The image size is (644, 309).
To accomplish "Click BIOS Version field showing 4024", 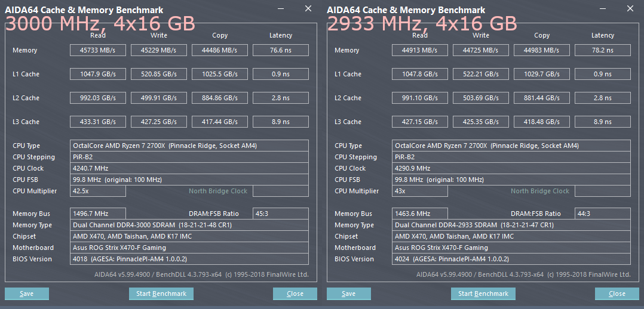I will point(511,259).
